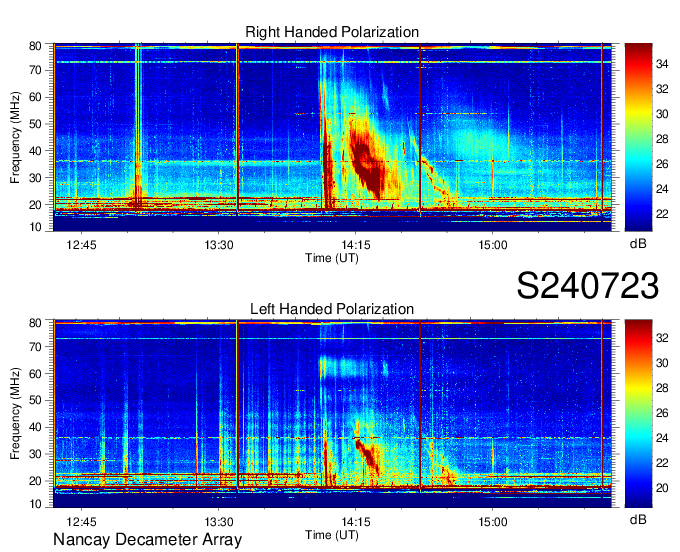Image resolution: width=680 pixels, height=552 pixels.
Task: Click the 15:00 tick of Right Handed plot
Action: [493, 245]
